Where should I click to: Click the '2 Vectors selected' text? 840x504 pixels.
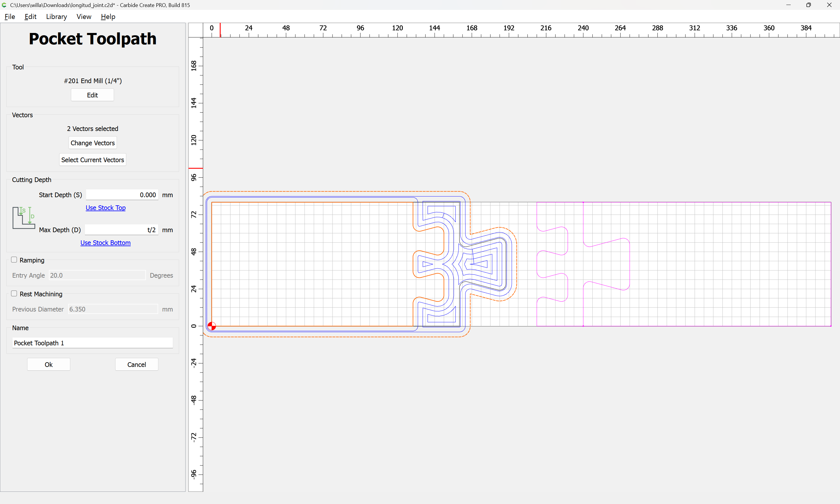92,129
